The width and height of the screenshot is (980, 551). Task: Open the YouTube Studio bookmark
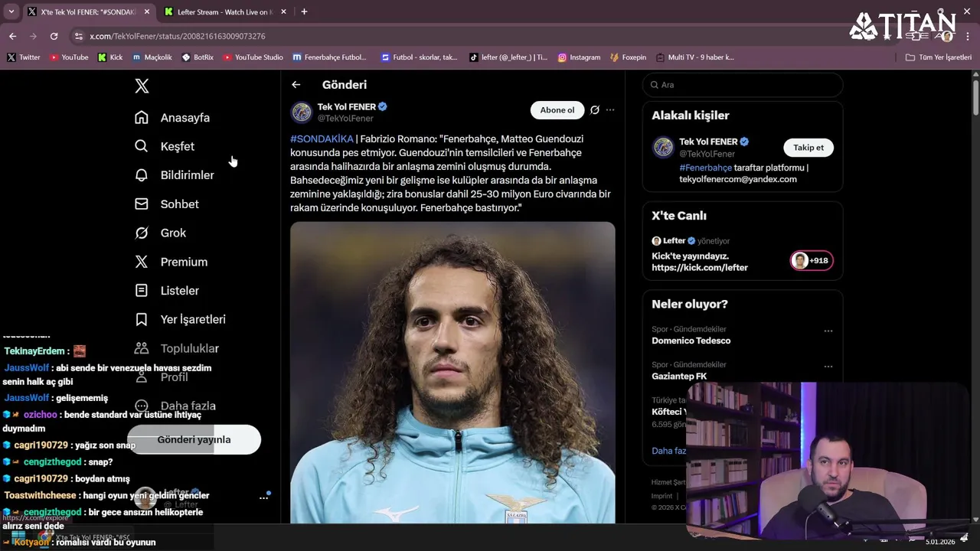pos(253,57)
